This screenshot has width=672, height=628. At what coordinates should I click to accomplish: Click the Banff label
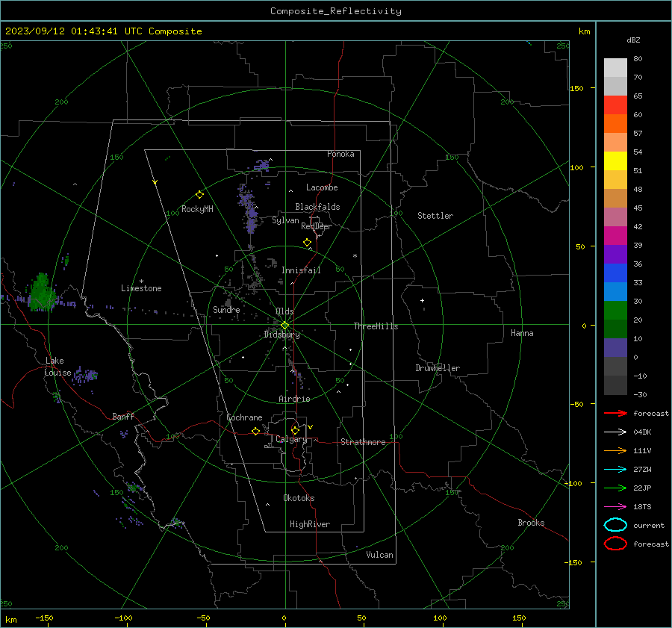coord(123,416)
